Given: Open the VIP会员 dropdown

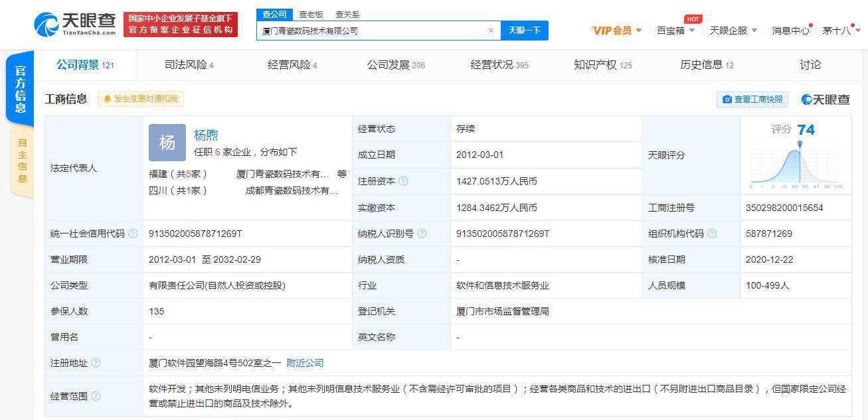Looking at the screenshot, I should 617,31.
